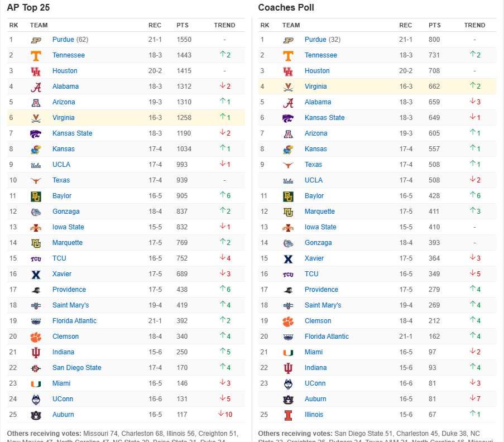This screenshot has width=504, height=442.
Task: Click the Coaches Poll TREND column header
Action: click(x=474, y=25)
